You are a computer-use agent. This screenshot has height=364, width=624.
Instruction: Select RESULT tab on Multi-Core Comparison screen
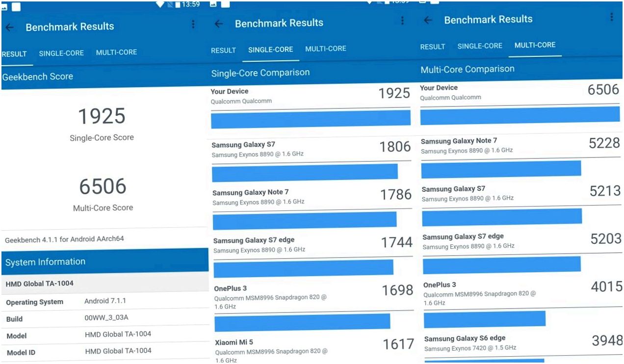(433, 47)
